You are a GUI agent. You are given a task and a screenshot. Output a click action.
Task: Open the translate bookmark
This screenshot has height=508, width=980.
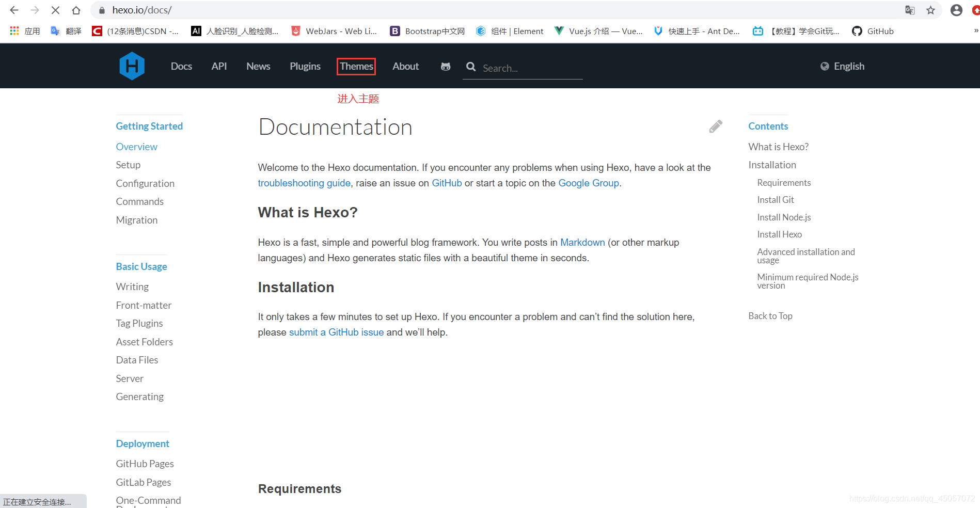[66, 31]
